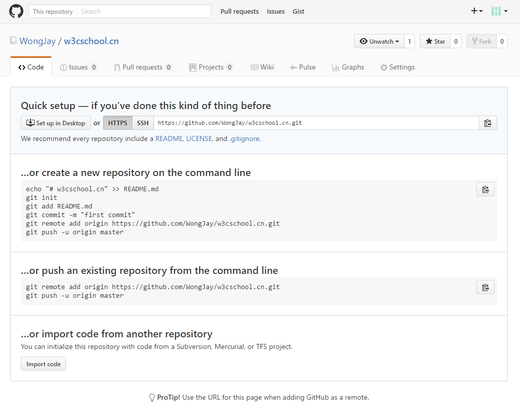Select the HTTPS protocol toggle
Image resolution: width=520 pixels, height=420 pixels.
click(118, 123)
